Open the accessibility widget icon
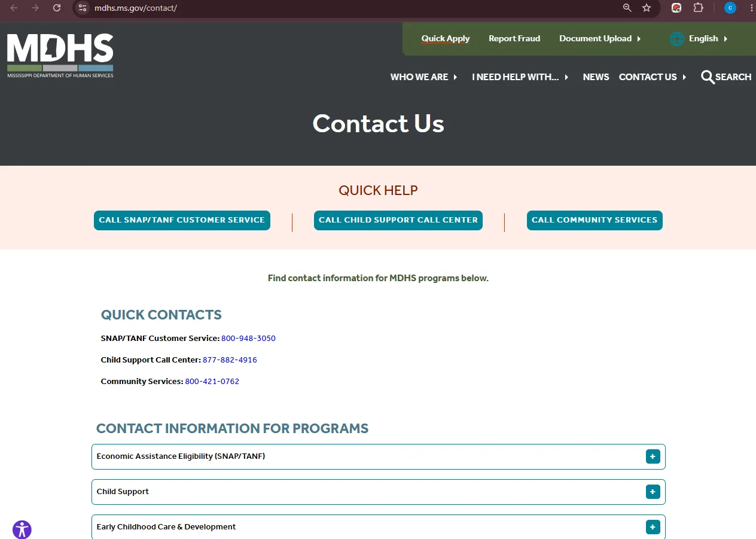The image size is (756, 539). pyautogui.click(x=22, y=529)
